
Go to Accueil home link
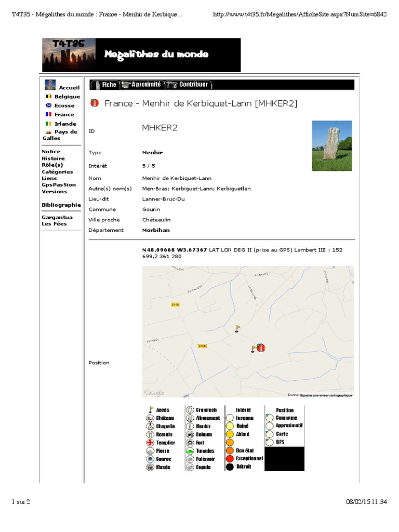(69, 87)
